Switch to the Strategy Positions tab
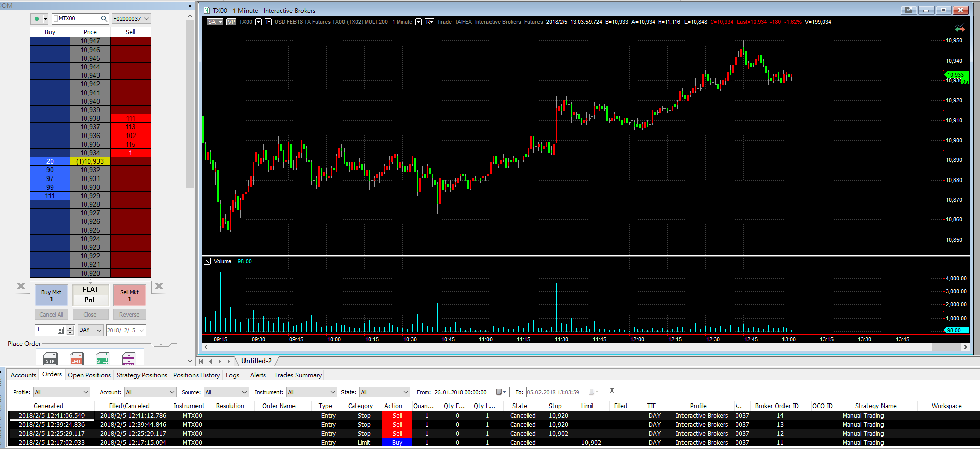The height and width of the screenshot is (449, 980). click(142, 375)
